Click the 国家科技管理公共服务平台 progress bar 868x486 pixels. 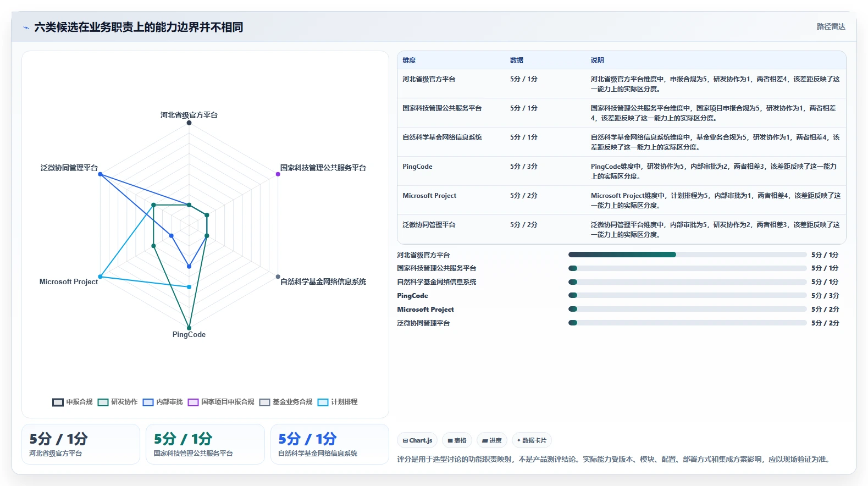pos(687,268)
